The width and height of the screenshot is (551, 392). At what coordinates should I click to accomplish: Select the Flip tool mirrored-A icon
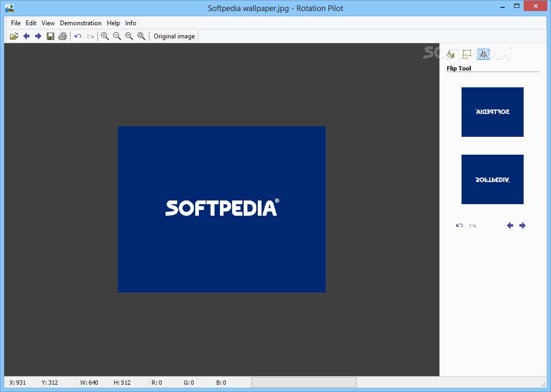(x=484, y=54)
